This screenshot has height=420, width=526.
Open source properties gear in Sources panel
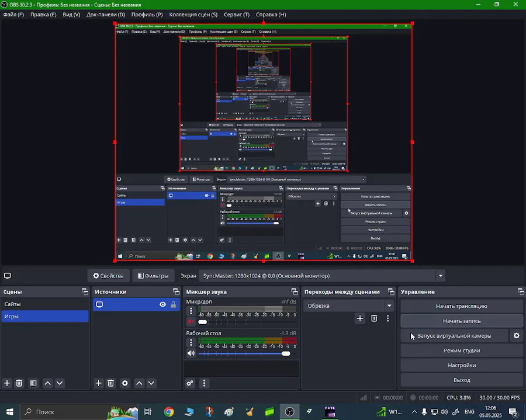[x=125, y=383]
